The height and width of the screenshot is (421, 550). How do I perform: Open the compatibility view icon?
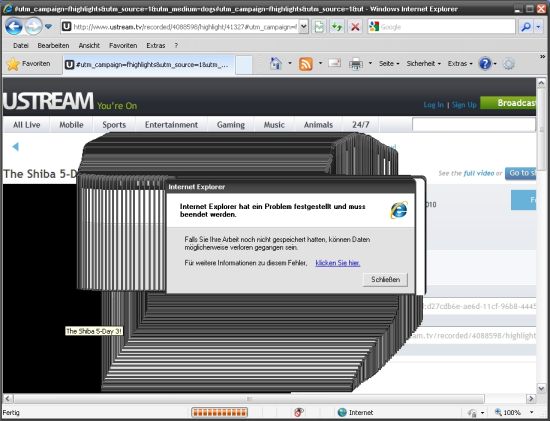[319, 27]
